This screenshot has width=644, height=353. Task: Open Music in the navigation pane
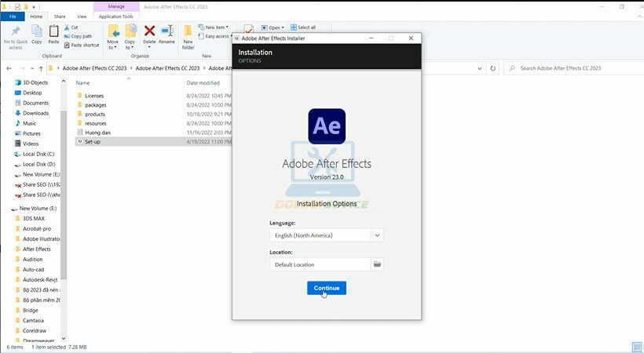coord(29,123)
